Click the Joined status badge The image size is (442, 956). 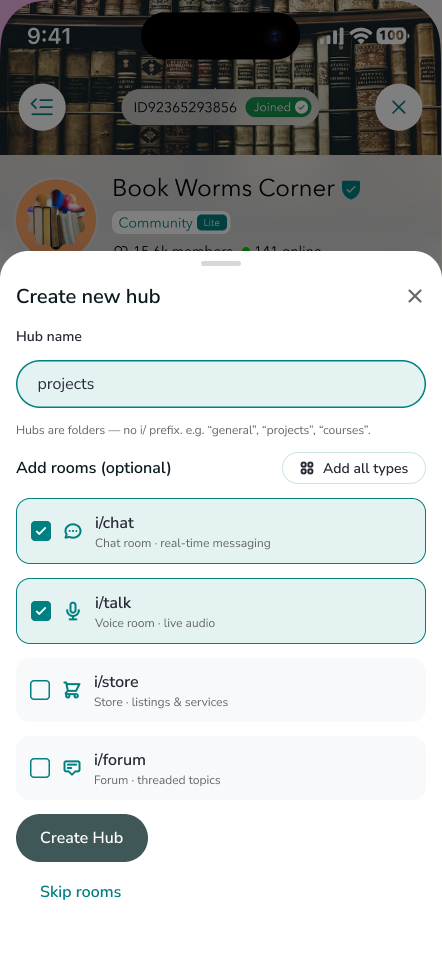[x=278, y=107]
